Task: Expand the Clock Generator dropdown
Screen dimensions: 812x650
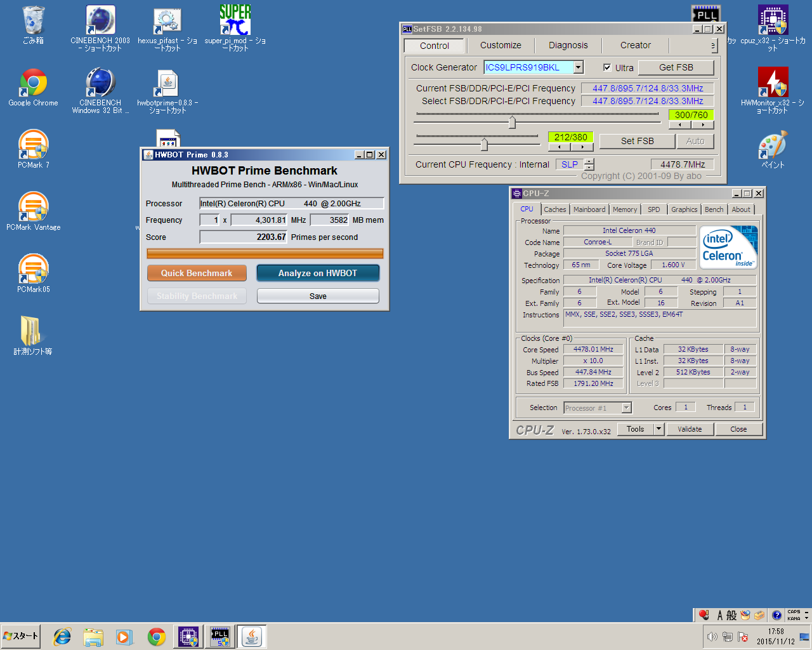Action: click(x=578, y=67)
